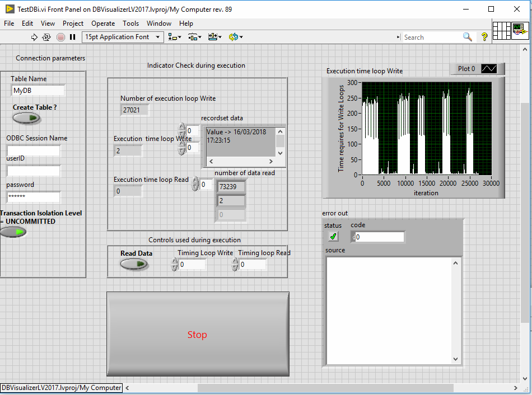Click the Pause toolbar button
The width and height of the screenshot is (532, 395).
tap(72, 37)
